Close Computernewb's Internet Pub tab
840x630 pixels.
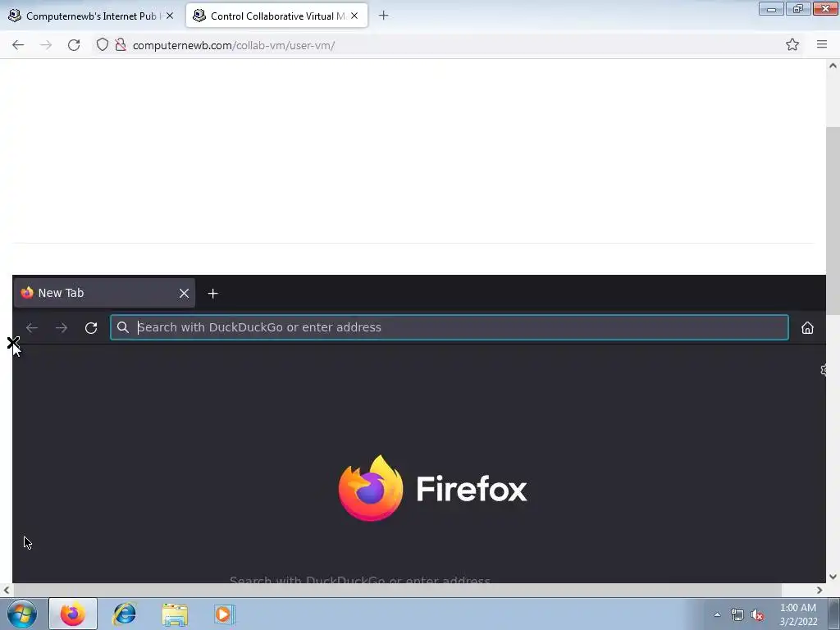coord(170,16)
